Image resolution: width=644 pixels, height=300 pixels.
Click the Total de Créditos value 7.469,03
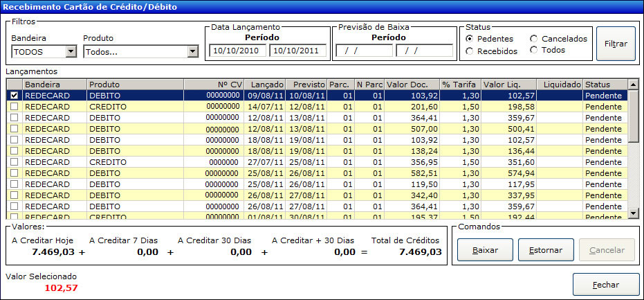point(421,252)
